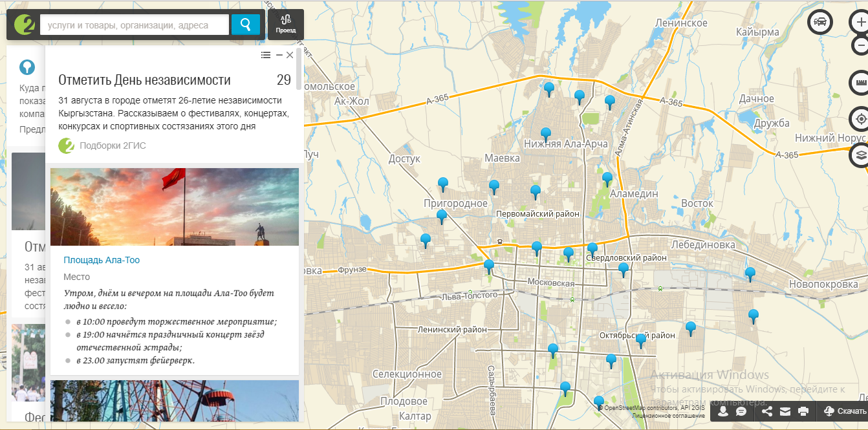This screenshot has width=868, height=430.
Task: Click street label Московская
Action: (x=551, y=283)
